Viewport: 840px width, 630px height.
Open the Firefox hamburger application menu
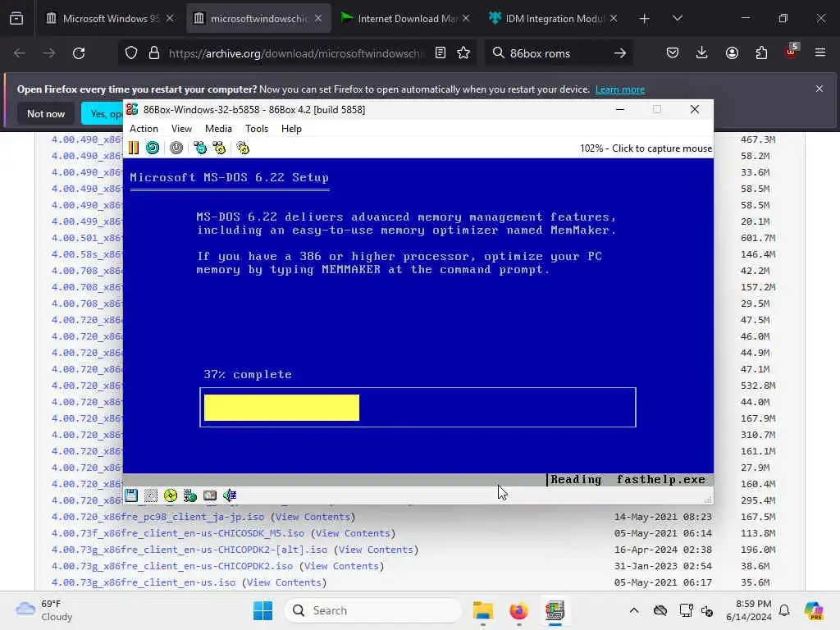click(820, 52)
